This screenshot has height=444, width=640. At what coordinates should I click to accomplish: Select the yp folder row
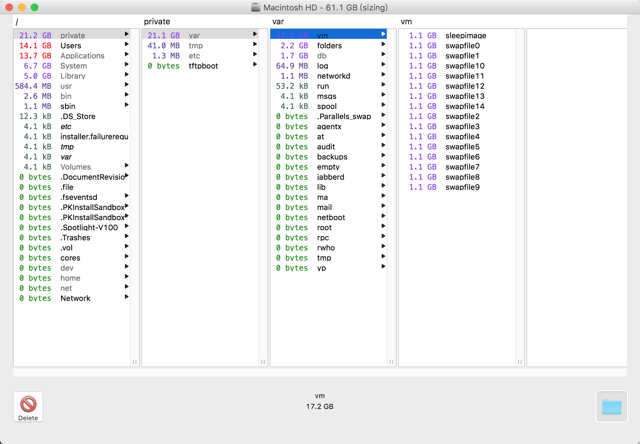click(x=329, y=268)
